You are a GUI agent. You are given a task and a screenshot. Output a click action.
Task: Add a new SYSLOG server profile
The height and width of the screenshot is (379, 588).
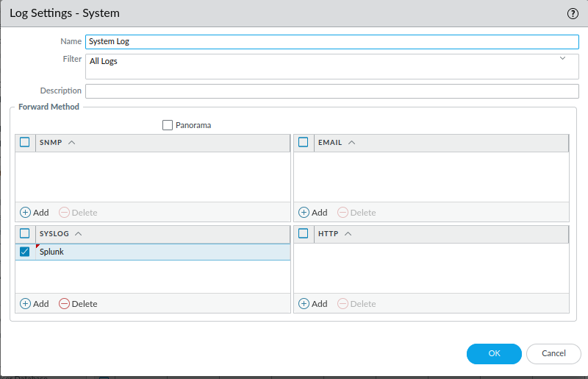tap(34, 303)
